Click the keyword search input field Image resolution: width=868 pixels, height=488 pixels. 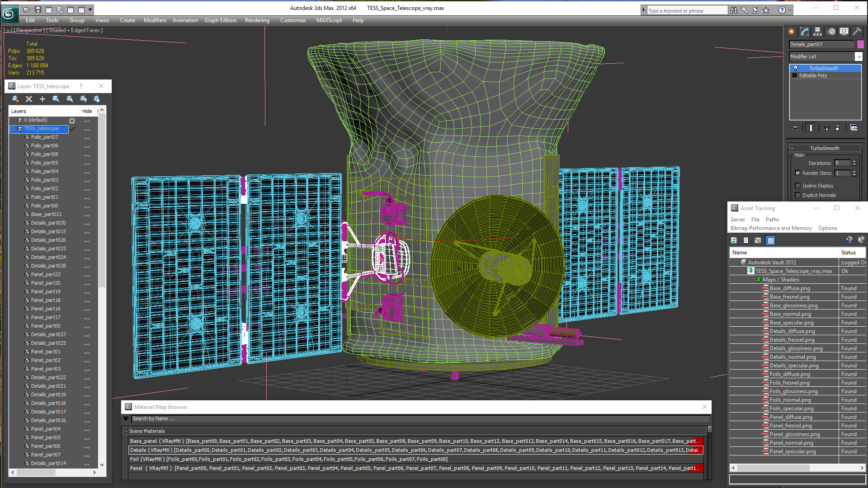(687, 10)
